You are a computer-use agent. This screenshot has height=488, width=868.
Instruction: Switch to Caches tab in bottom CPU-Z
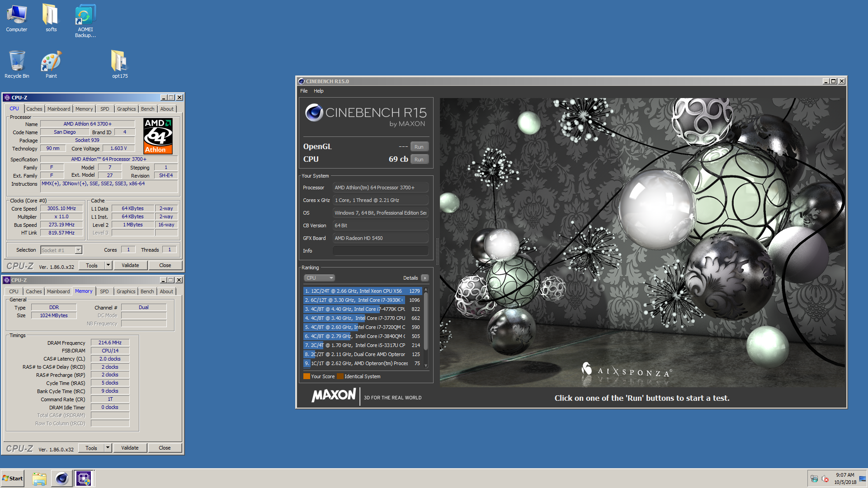pos(33,291)
